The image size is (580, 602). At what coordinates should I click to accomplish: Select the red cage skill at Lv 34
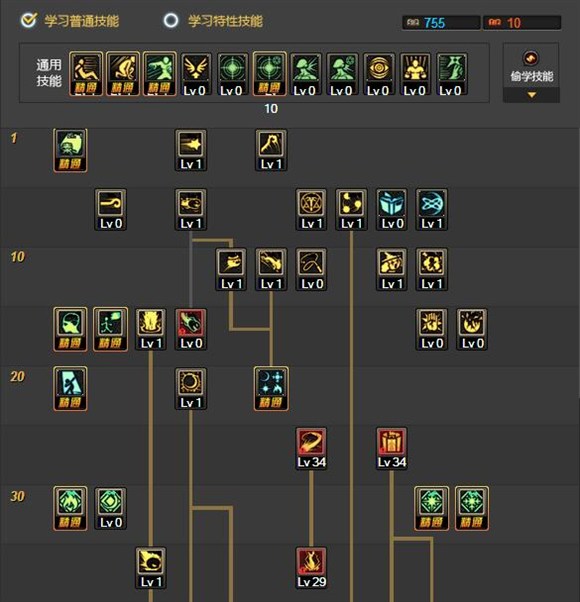tap(392, 448)
